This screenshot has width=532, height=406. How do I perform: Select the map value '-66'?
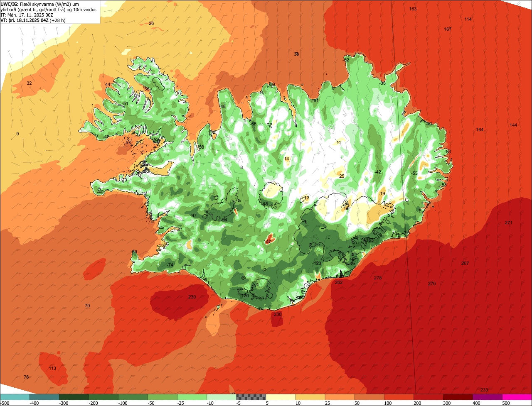pyautogui.click(x=253, y=124)
